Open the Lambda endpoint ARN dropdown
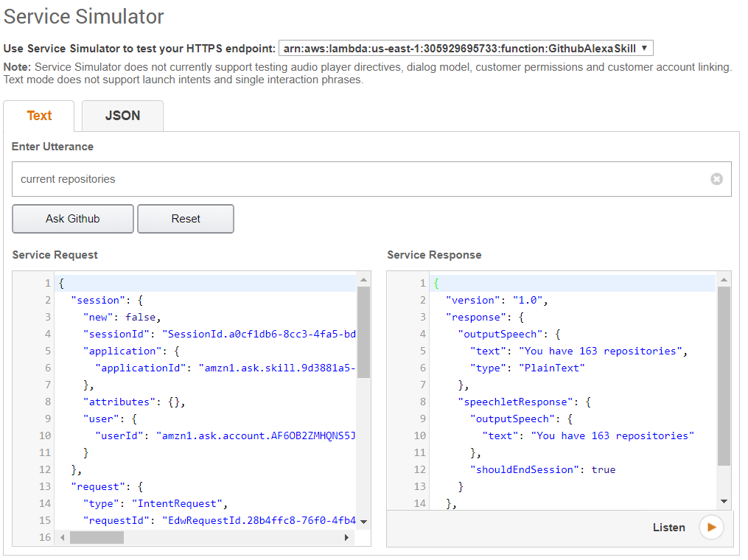The image size is (748, 560). 466,49
